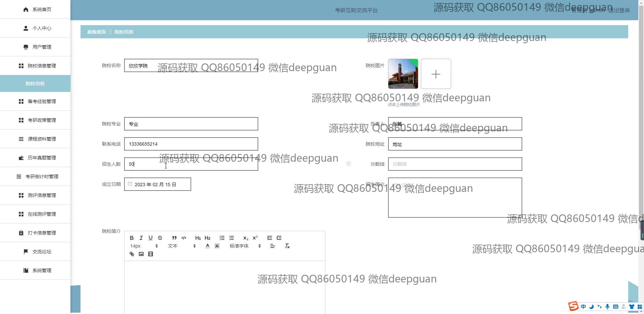Image resolution: width=644 pixels, height=314 pixels.
Task: Click the subscript icon
Action: 246,238
